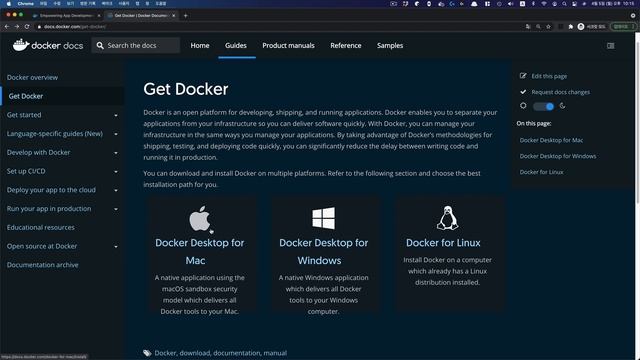The image size is (640, 360).
Task: Select the Guides nav tab
Action: [x=236, y=45]
